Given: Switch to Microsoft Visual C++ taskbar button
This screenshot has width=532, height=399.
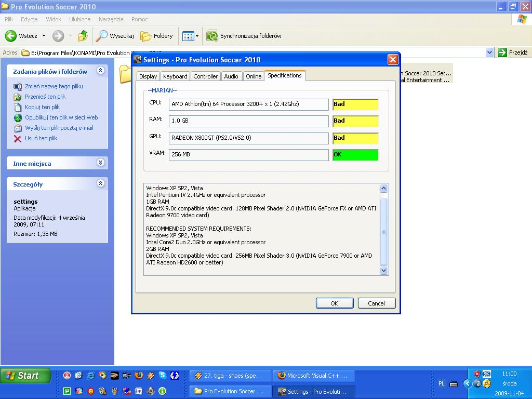Looking at the screenshot, I should (x=314, y=376).
